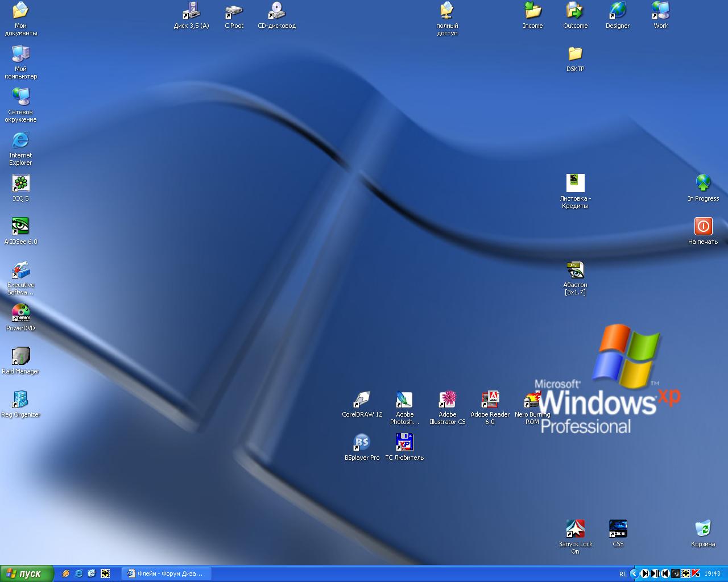Click the Kaspersky red K tray icon
This screenshot has height=582, width=728.
coord(695,573)
